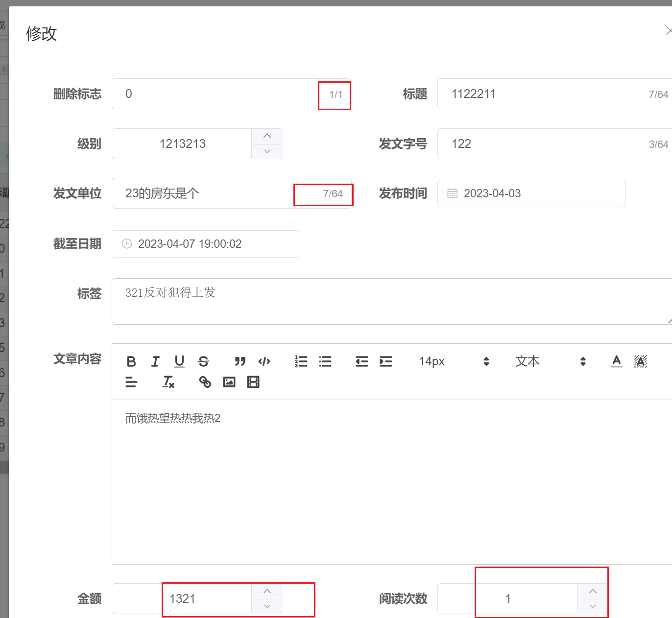
Task: Click the 阅读次数 number input
Action: pyautogui.click(x=508, y=598)
